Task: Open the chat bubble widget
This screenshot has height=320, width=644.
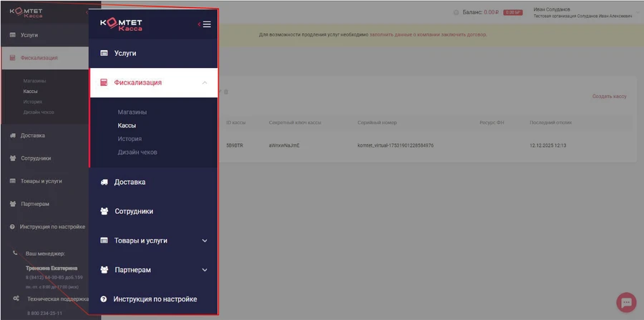Action: click(625, 302)
